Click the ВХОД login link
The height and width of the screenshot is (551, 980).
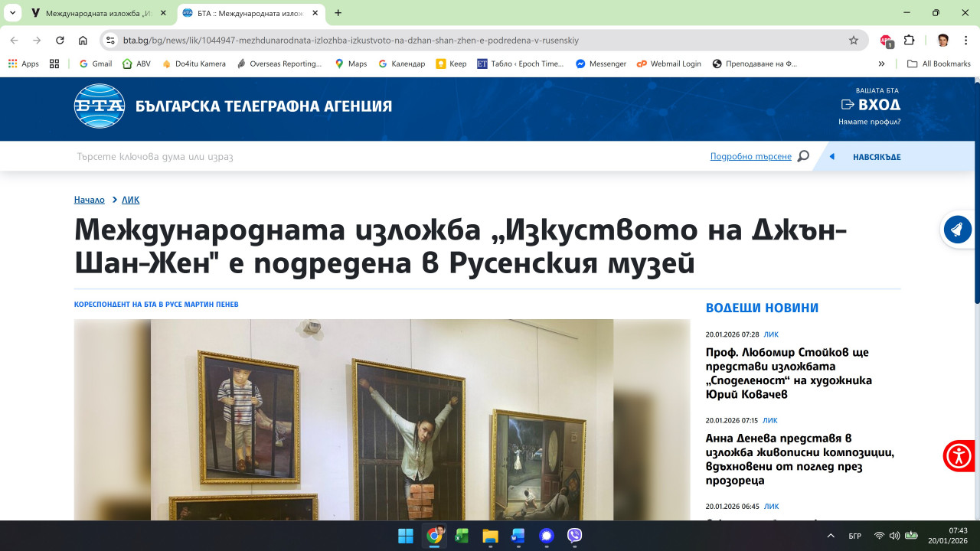pyautogui.click(x=871, y=105)
